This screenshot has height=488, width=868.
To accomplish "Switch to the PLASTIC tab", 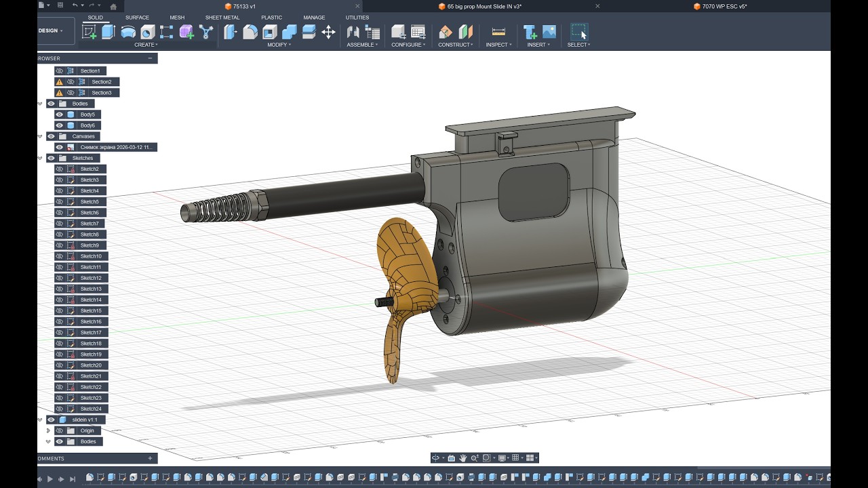I will coord(272,18).
